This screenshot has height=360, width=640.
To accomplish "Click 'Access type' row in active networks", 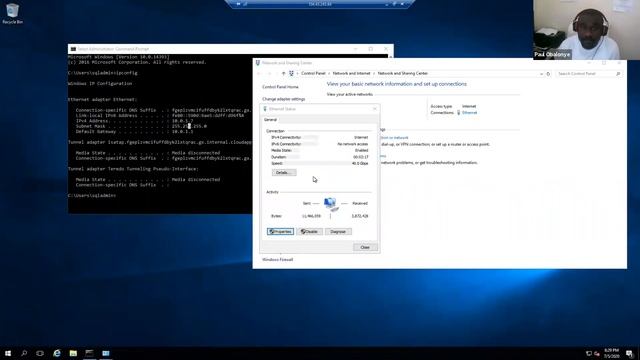I will (x=453, y=106).
